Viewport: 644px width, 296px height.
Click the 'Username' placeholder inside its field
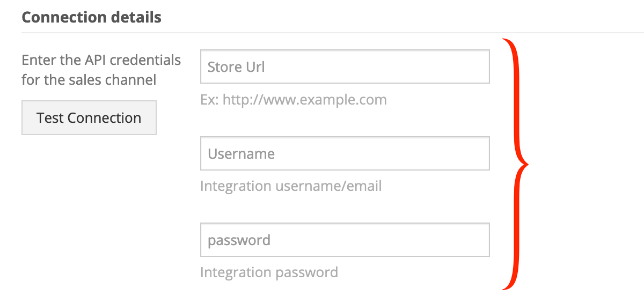coord(241,154)
